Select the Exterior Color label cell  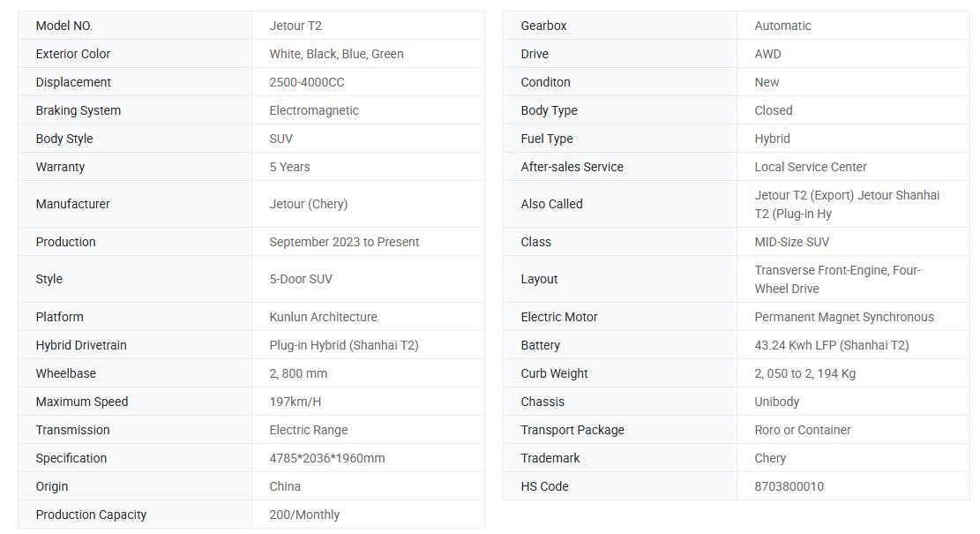coord(135,54)
